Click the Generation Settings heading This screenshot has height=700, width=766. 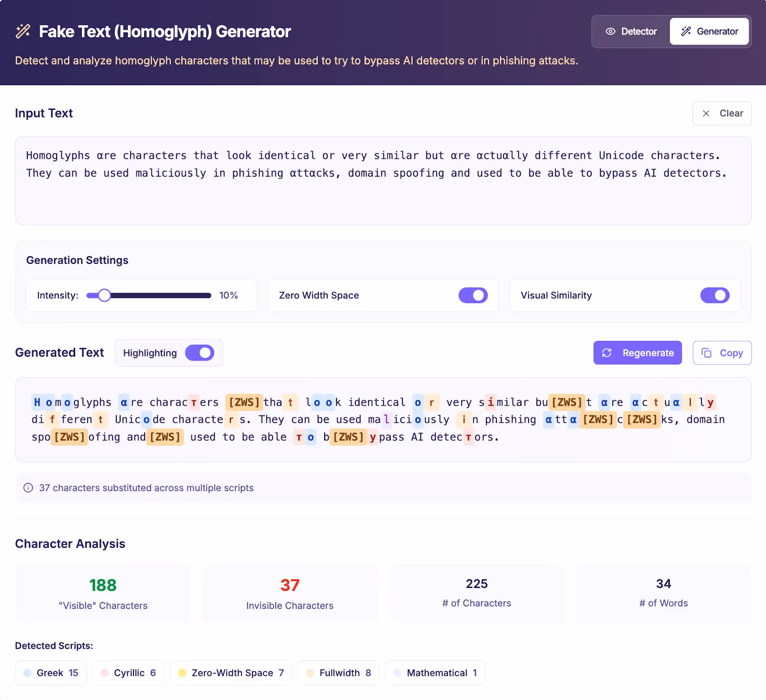click(x=77, y=260)
